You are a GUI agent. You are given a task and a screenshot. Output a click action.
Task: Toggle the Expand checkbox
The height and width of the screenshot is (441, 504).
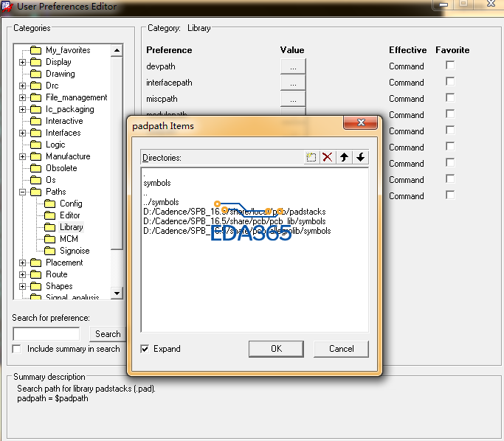pos(145,349)
